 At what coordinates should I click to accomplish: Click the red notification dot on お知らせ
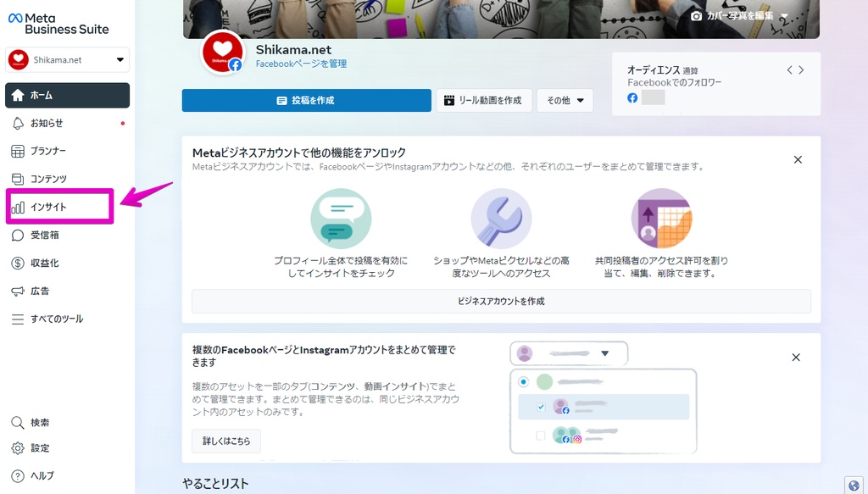(x=122, y=124)
